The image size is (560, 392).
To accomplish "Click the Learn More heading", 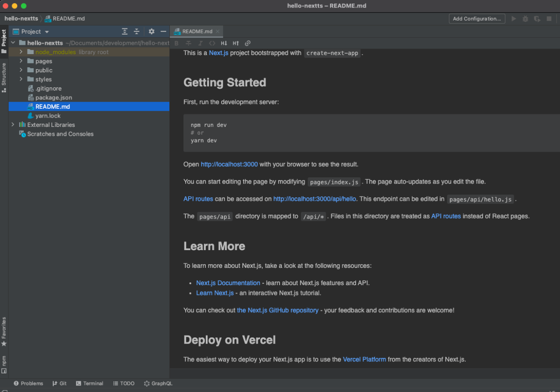I will [214, 246].
